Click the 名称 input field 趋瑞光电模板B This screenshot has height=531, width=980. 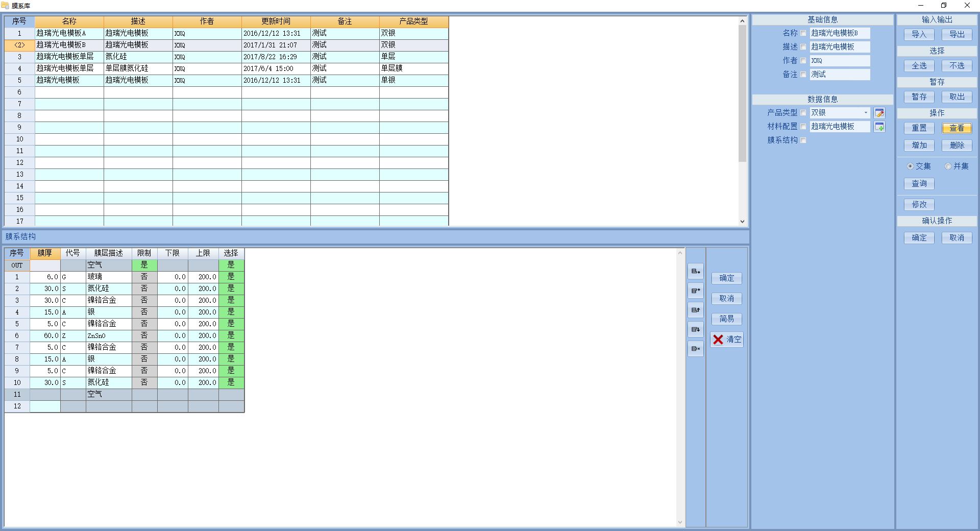pyautogui.click(x=840, y=33)
